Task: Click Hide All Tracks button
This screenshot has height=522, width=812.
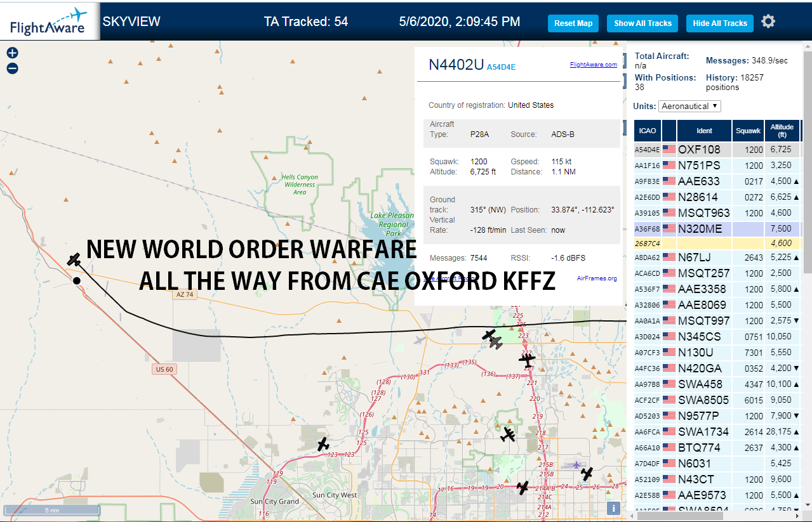Action: 720,23
